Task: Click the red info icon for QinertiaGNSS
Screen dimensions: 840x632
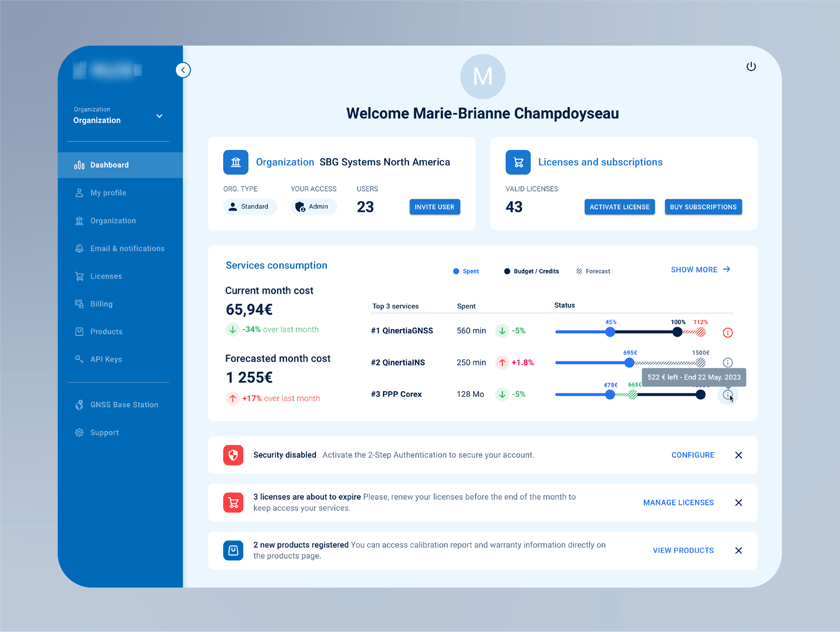Action: coord(728,333)
